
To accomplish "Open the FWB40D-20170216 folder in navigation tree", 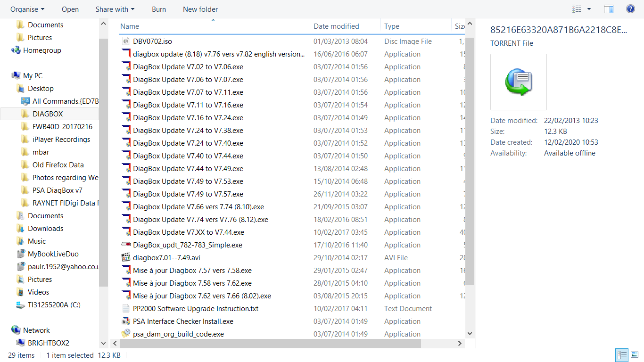I will click(x=62, y=127).
